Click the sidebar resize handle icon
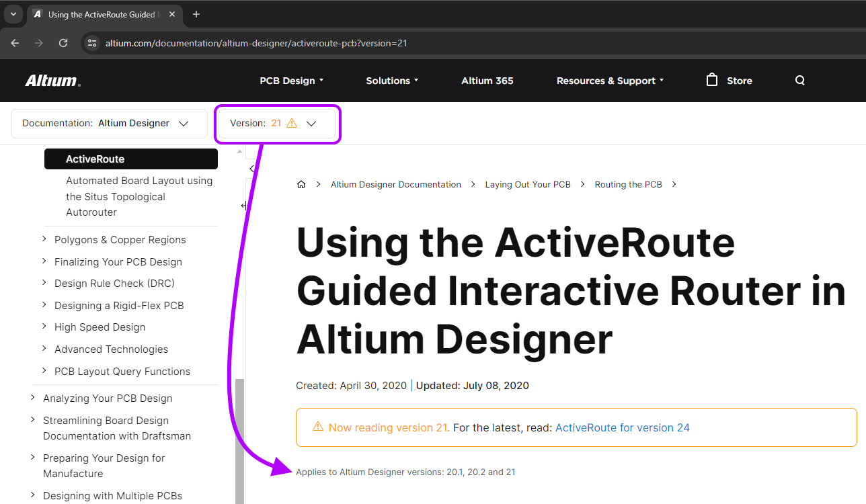Viewport: 866px width, 504px height. point(245,206)
